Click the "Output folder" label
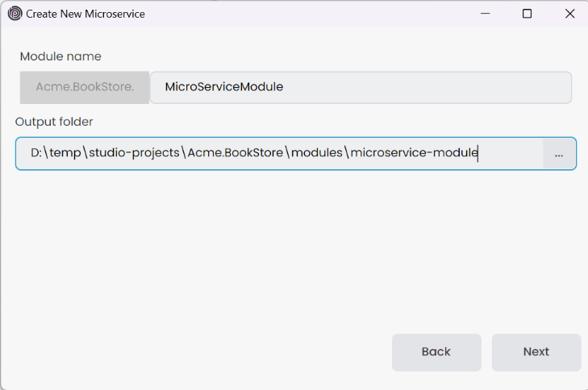The height and width of the screenshot is (390, 588). click(54, 122)
